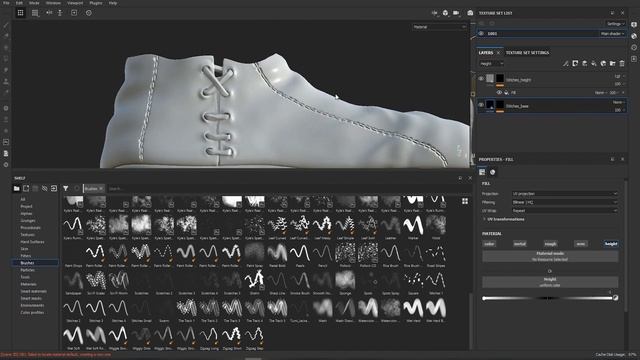Expand UV transformations section
640x360 pixels.
pos(504,219)
